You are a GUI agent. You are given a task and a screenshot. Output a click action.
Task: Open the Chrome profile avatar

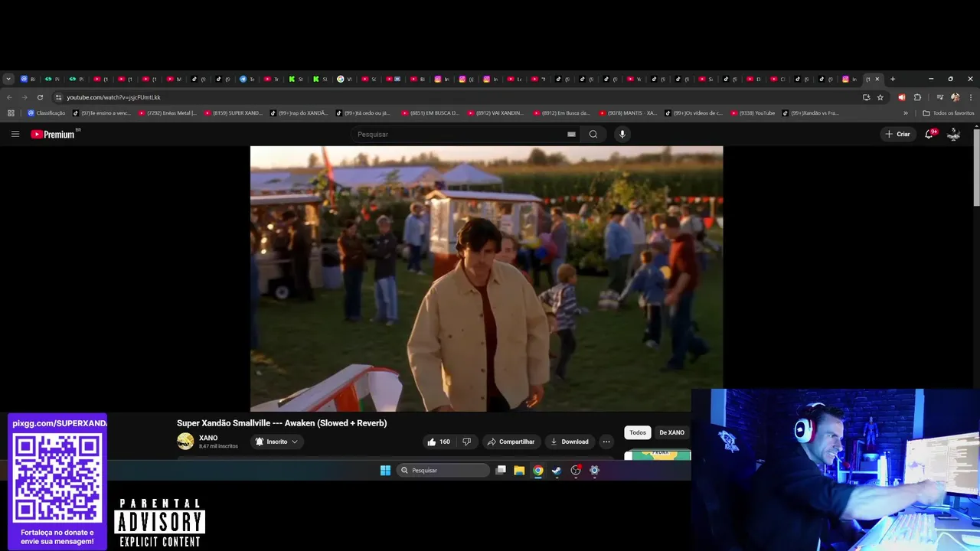click(x=955, y=97)
